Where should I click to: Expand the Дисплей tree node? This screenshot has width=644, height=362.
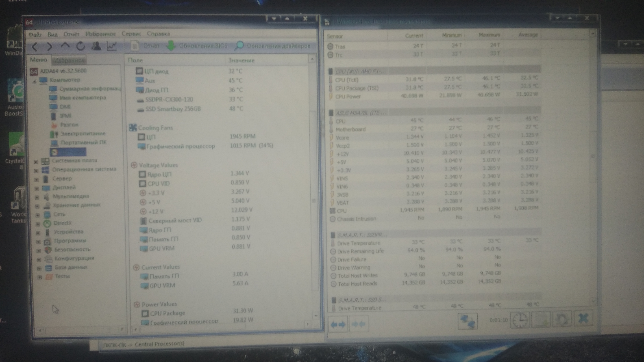37,188
